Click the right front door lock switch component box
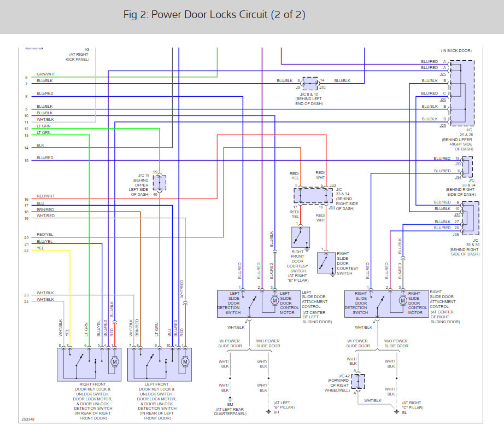 89,365
